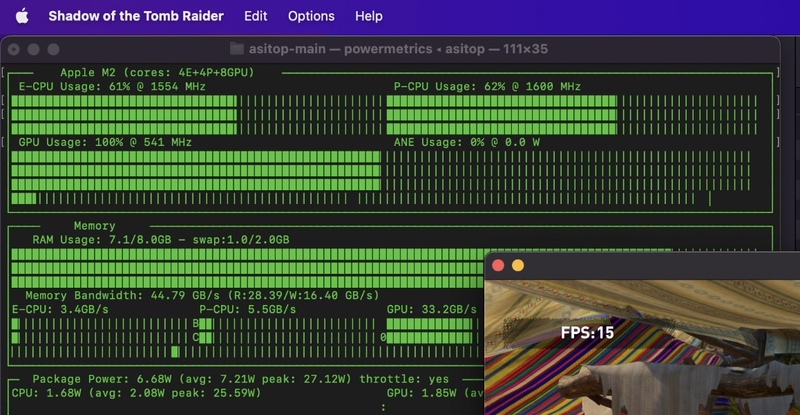Click the Memory section heading
The height and width of the screenshot is (415, 800).
(94, 226)
